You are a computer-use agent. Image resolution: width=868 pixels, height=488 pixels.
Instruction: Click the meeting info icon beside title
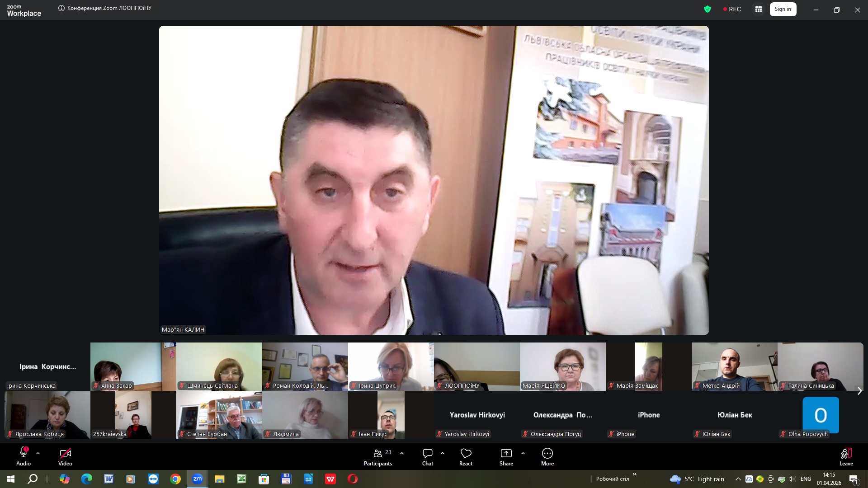[61, 8]
